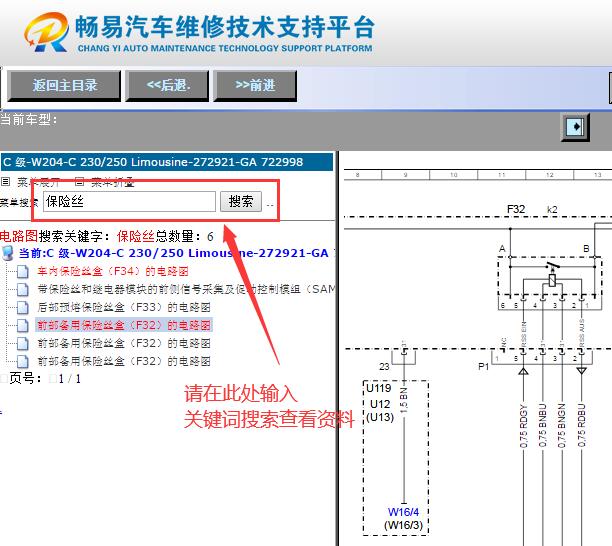Viewport: 612px width, 546px height.
Task: Go back with the <<后退 button
Action: pos(167,85)
